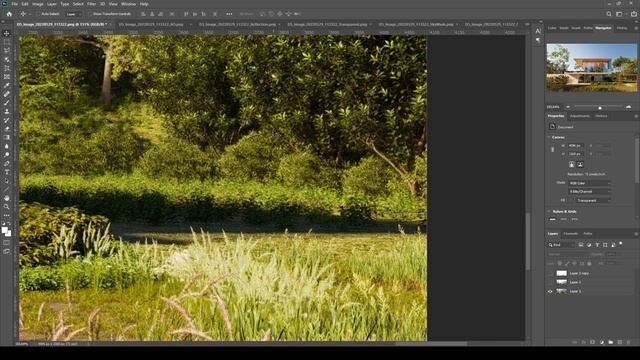Click the Navigator zoom slider handle
Viewport: 640px width, 360px height.
click(x=600, y=108)
